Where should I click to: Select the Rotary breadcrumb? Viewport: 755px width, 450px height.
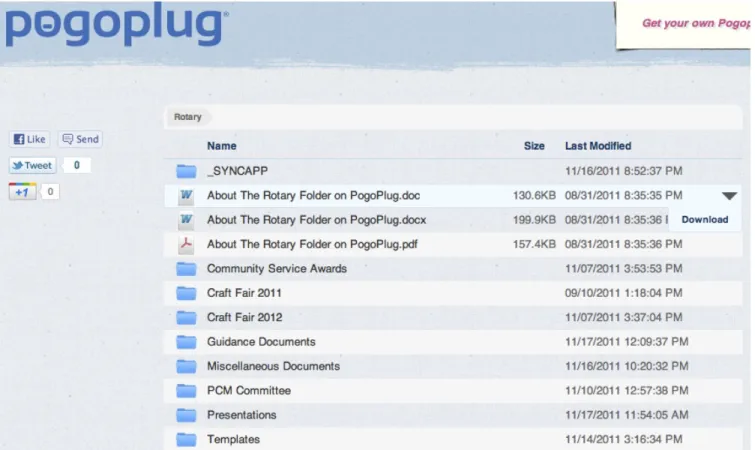(x=187, y=117)
